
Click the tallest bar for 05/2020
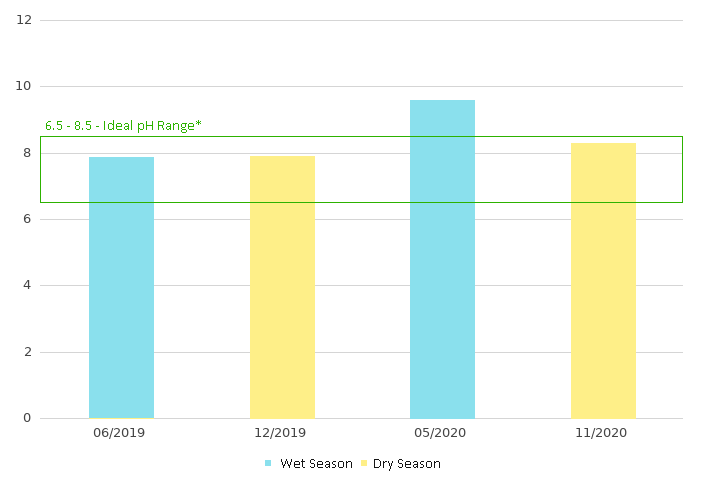442,259
